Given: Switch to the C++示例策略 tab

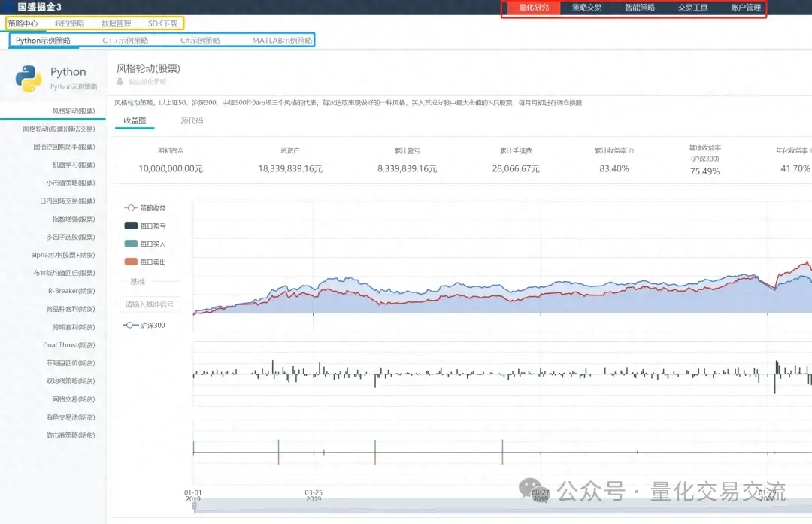Looking at the screenshot, I should point(126,41).
